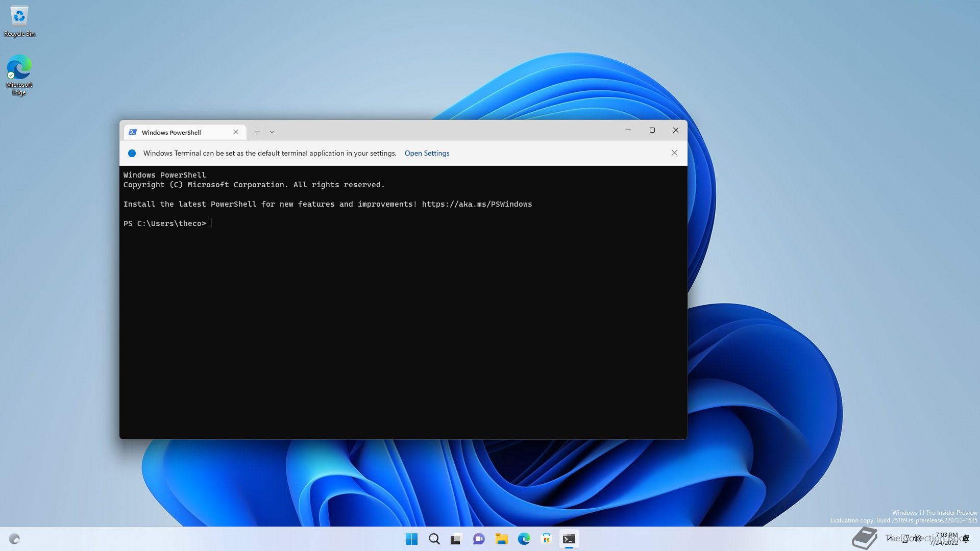
Task: Open File Explorer from taskbar
Action: point(501,539)
